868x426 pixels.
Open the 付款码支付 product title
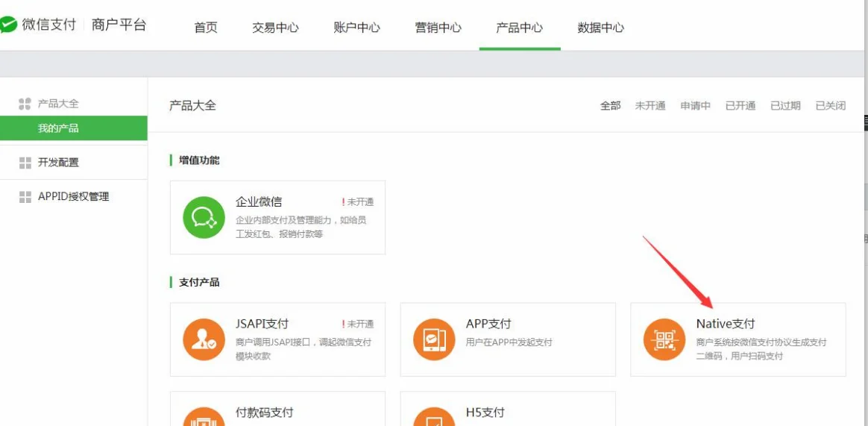point(264,412)
